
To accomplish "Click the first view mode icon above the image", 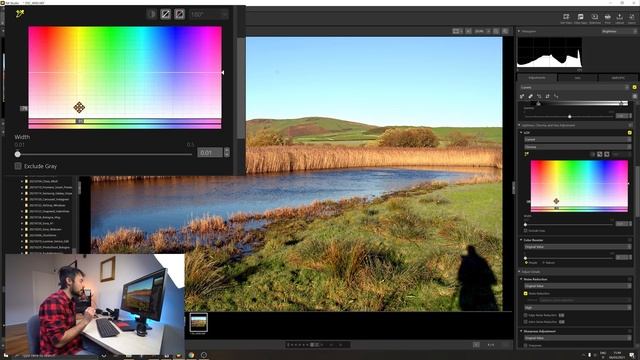I will pyautogui.click(x=456, y=31).
